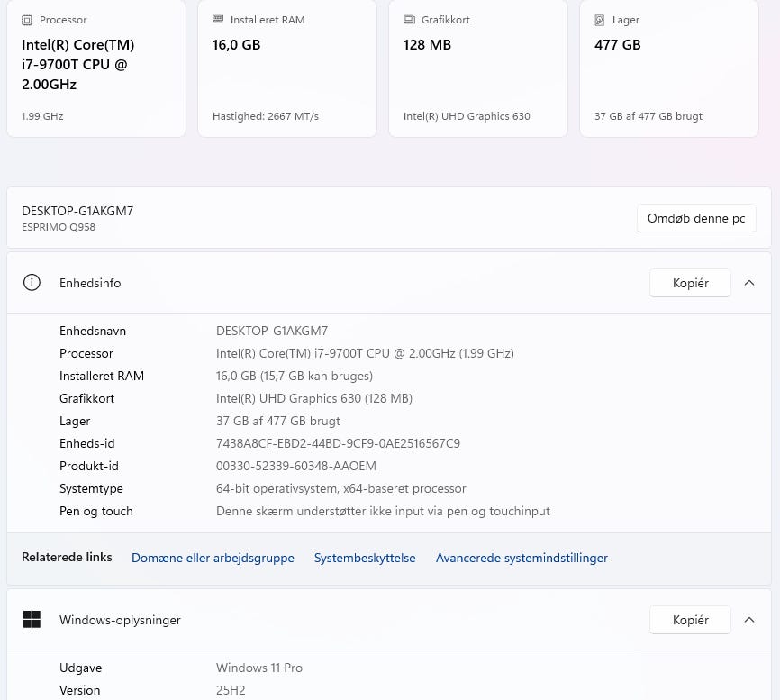Click the Lager storage drive icon
The image size is (780, 700).
pyautogui.click(x=600, y=20)
